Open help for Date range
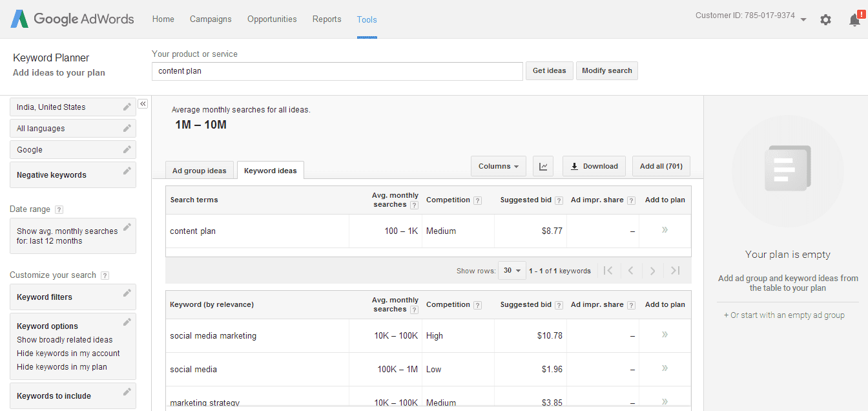The width and height of the screenshot is (868, 411). 59,209
